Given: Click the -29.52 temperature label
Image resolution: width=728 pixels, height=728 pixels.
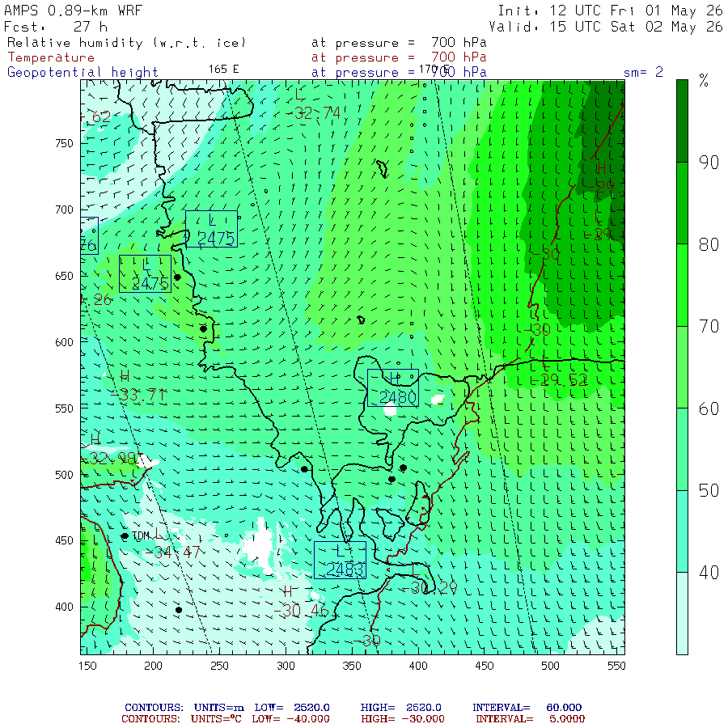Looking at the screenshot, I should [x=560, y=380].
